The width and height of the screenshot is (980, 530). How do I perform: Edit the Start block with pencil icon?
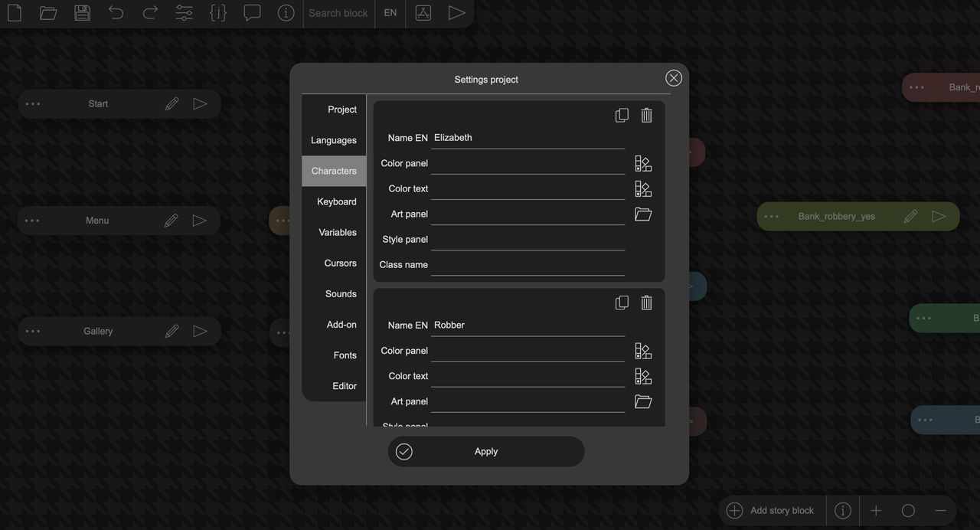(x=172, y=103)
